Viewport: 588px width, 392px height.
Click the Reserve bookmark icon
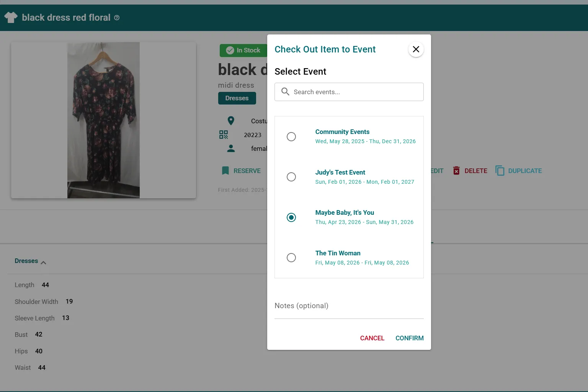225,171
